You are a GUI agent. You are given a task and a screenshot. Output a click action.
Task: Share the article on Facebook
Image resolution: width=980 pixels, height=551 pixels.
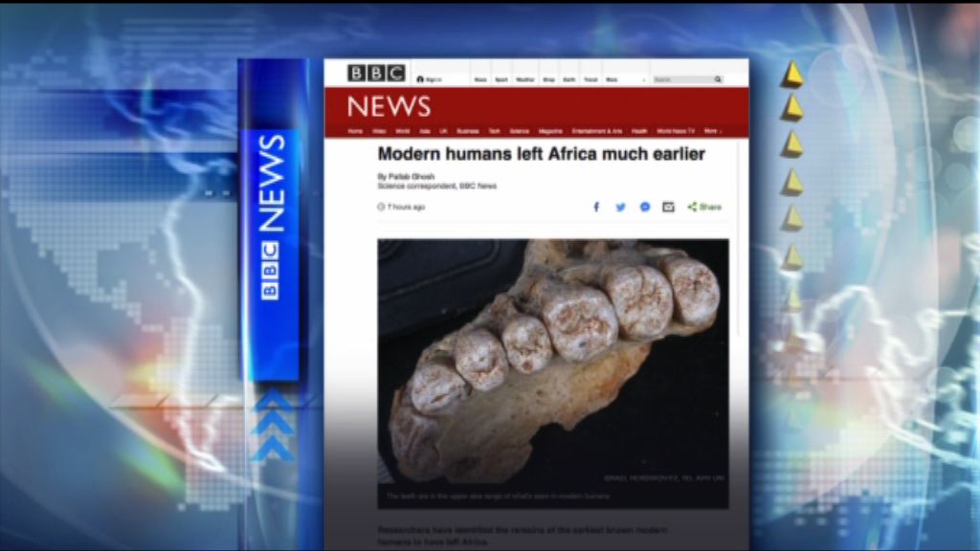click(596, 207)
